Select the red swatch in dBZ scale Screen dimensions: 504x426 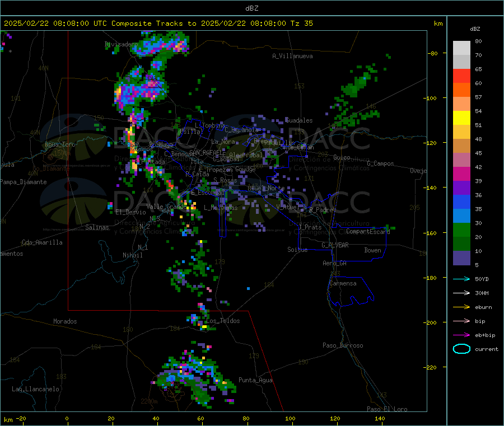(461, 76)
